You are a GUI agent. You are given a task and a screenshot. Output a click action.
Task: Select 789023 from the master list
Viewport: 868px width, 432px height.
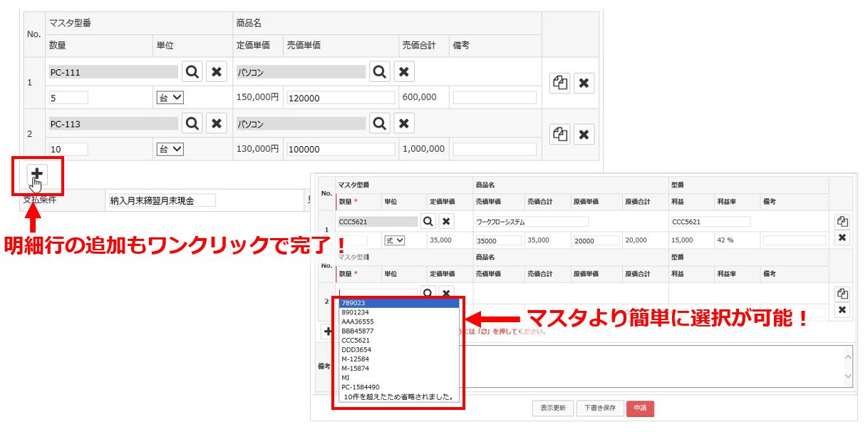[399, 303]
